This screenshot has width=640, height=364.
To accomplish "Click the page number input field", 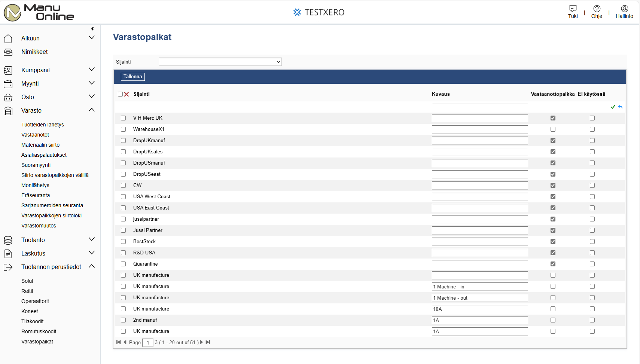I will point(148,343).
